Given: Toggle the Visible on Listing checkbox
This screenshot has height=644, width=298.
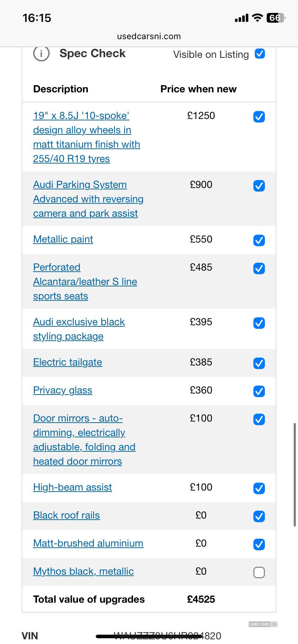Looking at the screenshot, I should coord(260,54).
